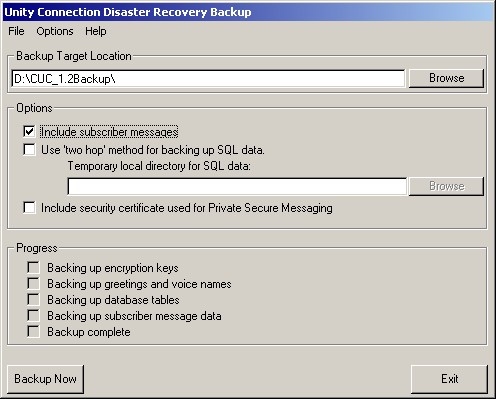Click the temporary local directory field
The image size is (496, 399).
[237, 186]
